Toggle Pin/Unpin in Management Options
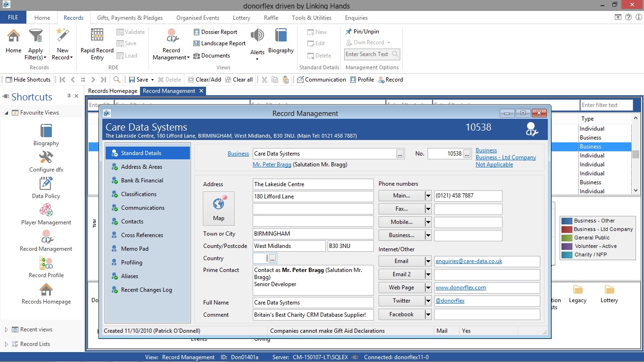644x362 pixels. [362, 32]
